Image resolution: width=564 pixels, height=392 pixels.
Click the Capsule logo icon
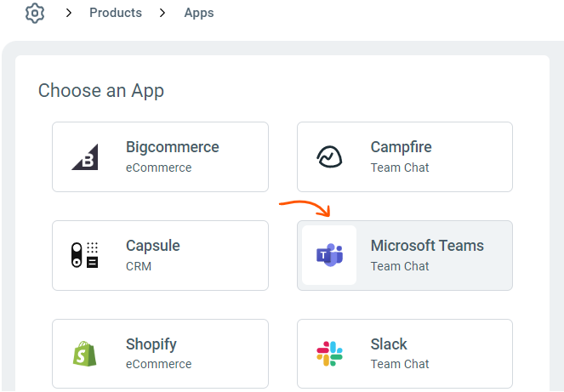coord(84,255)
